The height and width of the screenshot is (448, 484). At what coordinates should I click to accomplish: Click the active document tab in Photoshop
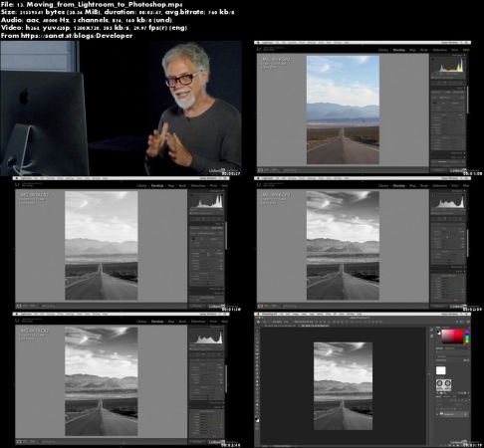pyautogui.click(x=314, y=326)
